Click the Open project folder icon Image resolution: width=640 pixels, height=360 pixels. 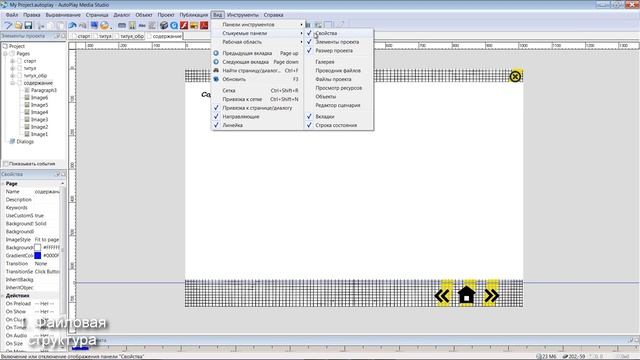point(18,25)
